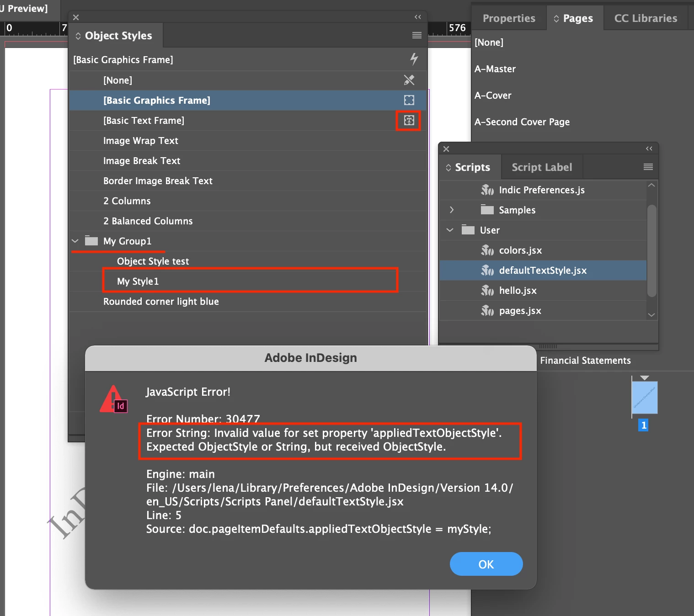Click the Scripts panel scrollbar thumb
This screenshot has height=616, width=694.
[x=652, y=250]
